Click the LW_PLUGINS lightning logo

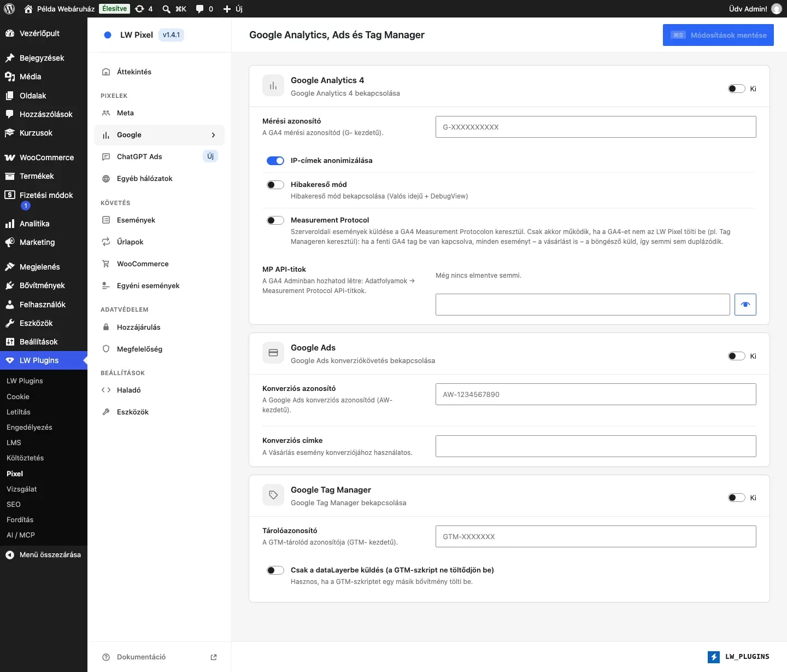coord(714,657)
